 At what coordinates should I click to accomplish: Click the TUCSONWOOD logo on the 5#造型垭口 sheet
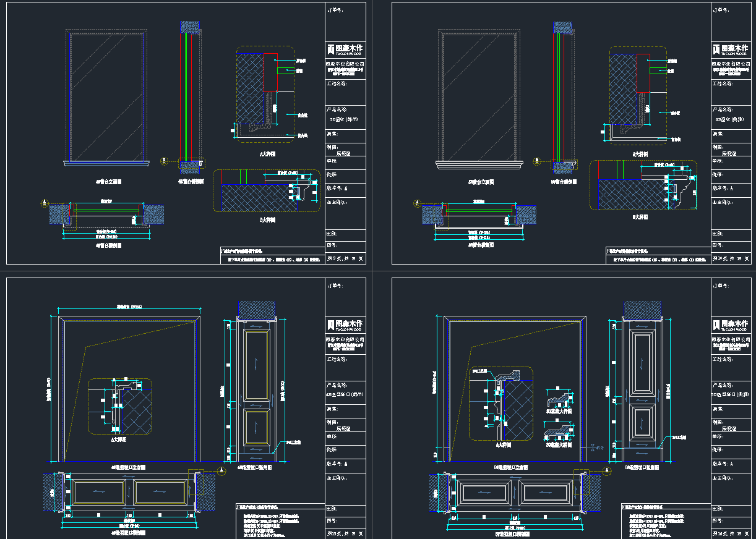click(731, 325)
